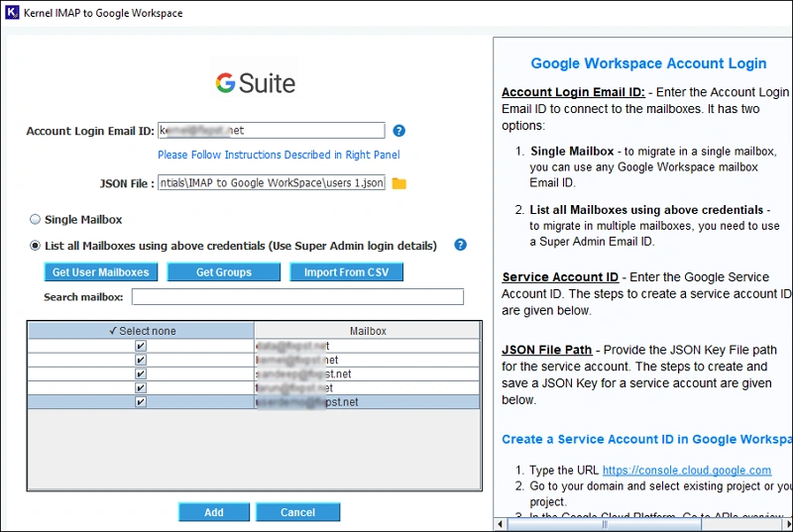
Task: Uncheck the third mailbox row checkbox
Action: (x=141, y=373)
